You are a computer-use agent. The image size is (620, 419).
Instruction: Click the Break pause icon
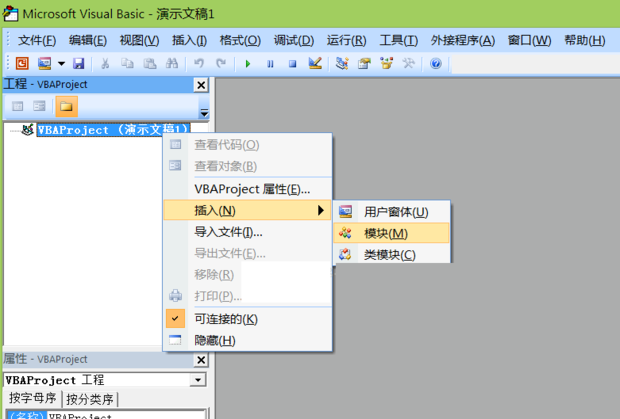(270, 64)
